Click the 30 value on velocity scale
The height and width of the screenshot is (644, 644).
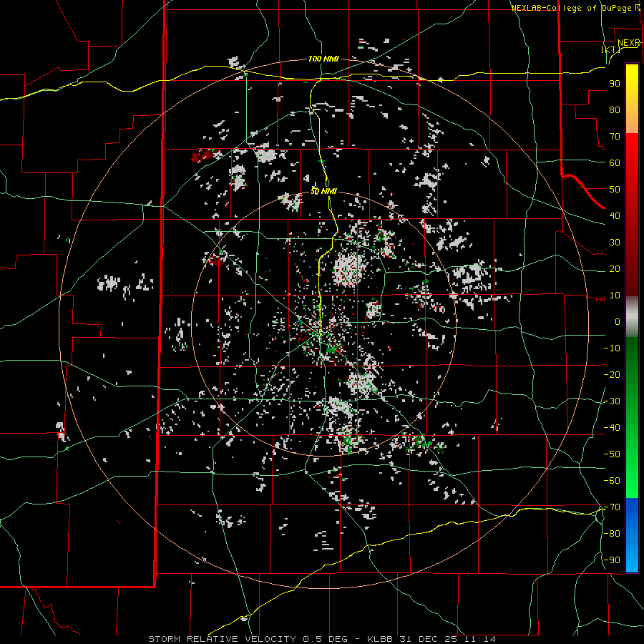[615, 243]
